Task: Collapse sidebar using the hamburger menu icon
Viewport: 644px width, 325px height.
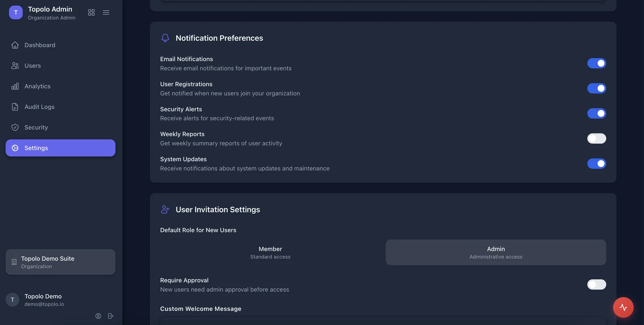Action: (x=106, y=12)
